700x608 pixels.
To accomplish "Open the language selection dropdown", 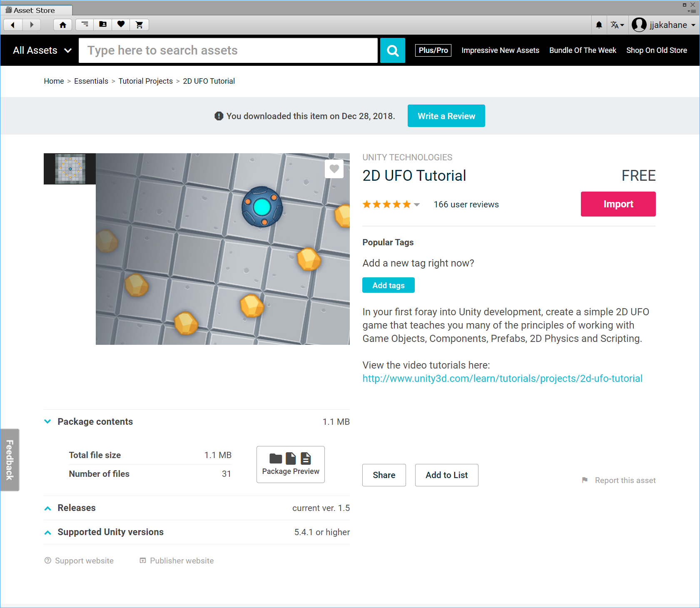I will pos(617,25).
